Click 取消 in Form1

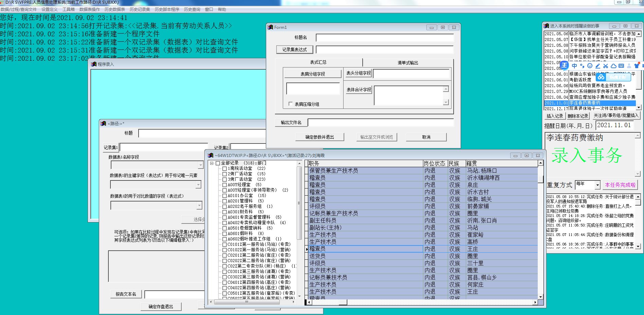pyautogui.click(x=426, y=137)
